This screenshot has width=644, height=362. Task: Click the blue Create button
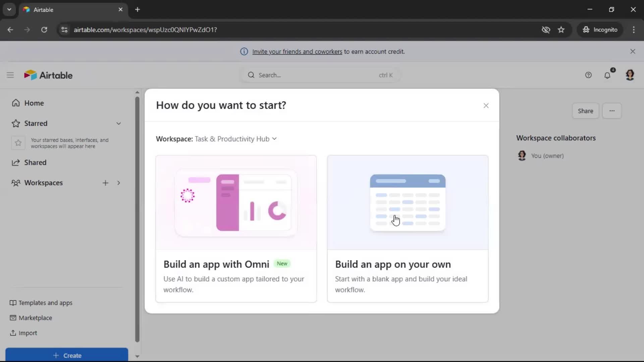[x=67, y=355]
